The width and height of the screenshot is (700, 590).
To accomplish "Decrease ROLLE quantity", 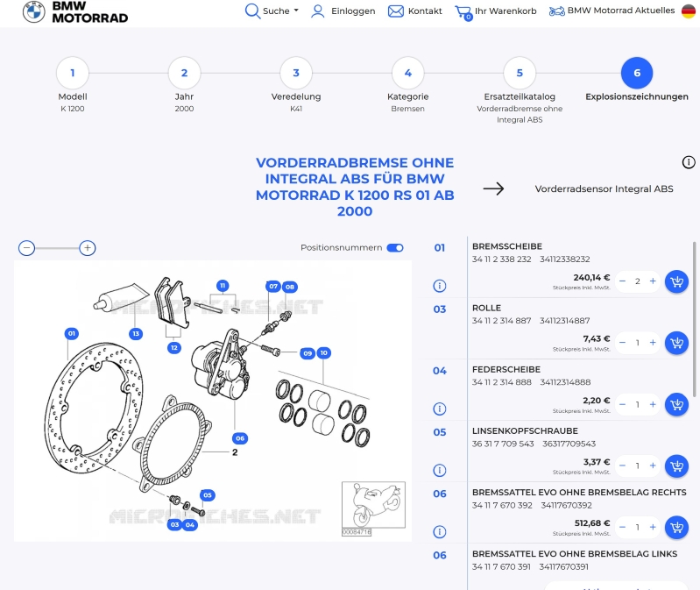I will [x=622, y=343].
